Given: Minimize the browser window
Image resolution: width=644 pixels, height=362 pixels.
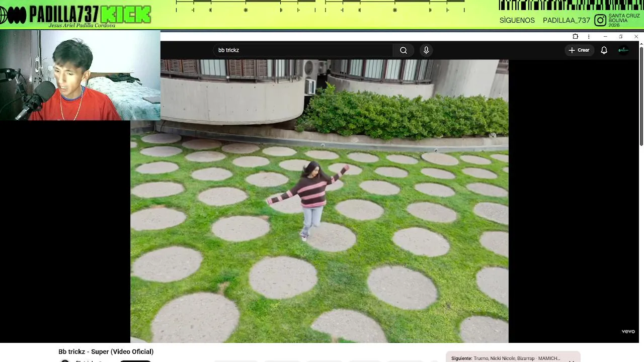Looking at the screenshot, I should [x=605, y=37].
